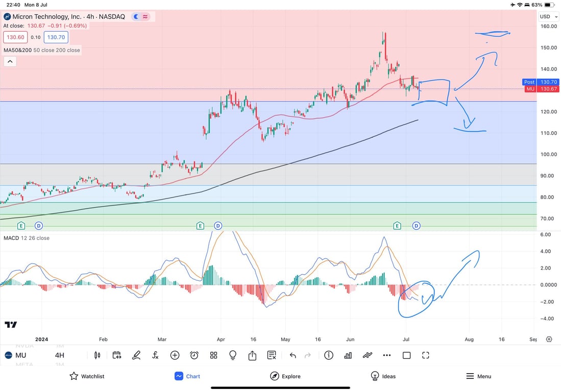This screenshot has height=392, width=561.
Task: Tap the April dividend D marker
Action: coord(218,226)
